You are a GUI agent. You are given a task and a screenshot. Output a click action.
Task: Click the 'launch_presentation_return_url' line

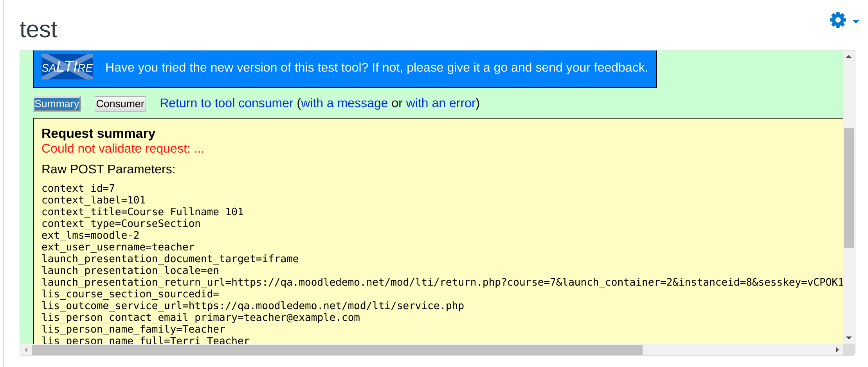coord(442,282)
